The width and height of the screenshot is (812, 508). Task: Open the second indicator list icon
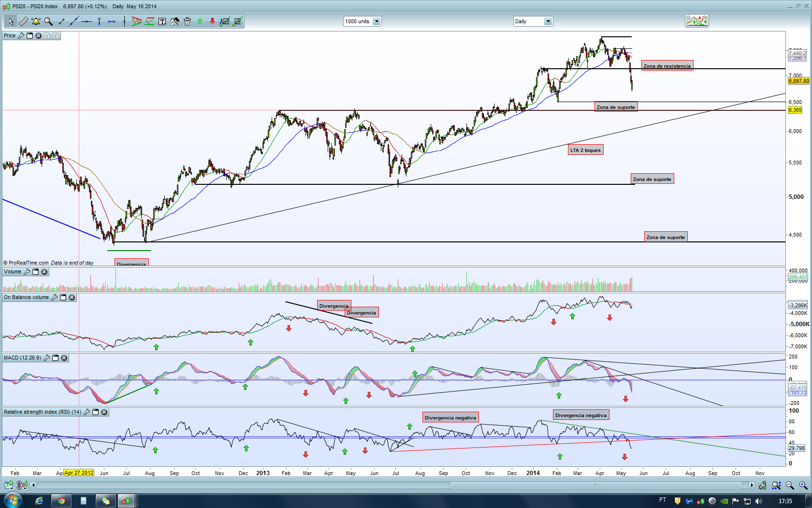pos(237,21)
